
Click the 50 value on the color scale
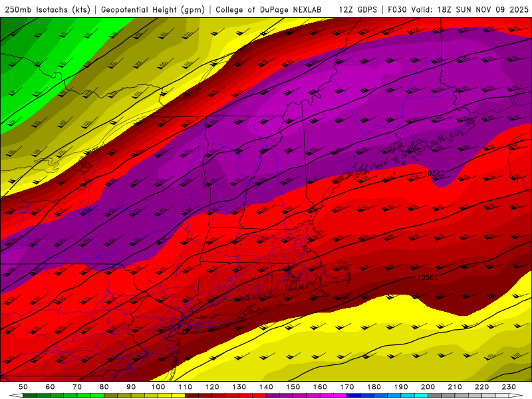[x=23, y=387]
